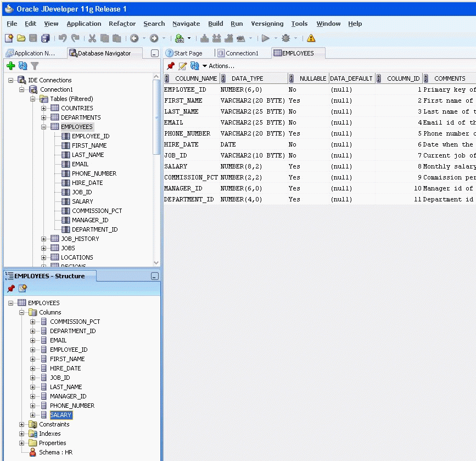Click the green plus New Connection icon
Image resolution: width=476 pixels, height=461 pixels.
click(10, 66)
